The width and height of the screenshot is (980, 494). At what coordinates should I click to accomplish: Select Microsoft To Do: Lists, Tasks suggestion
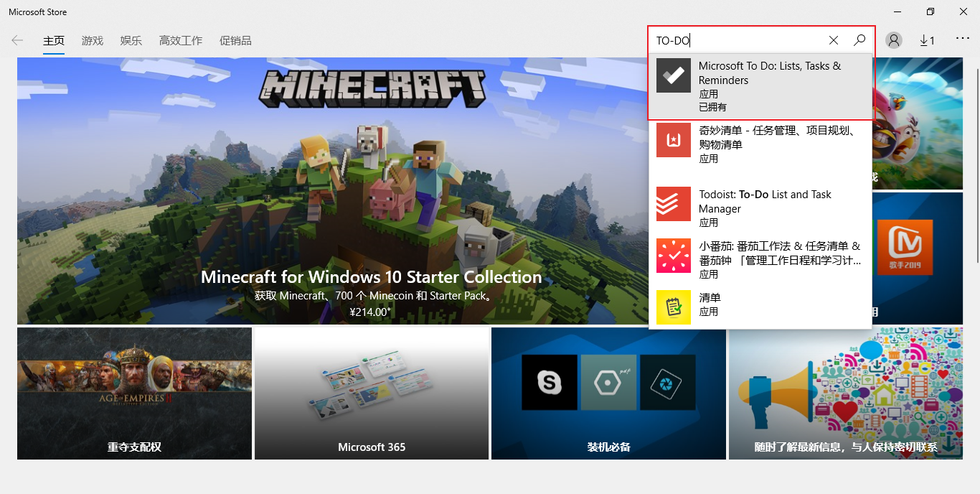[760, 86]
